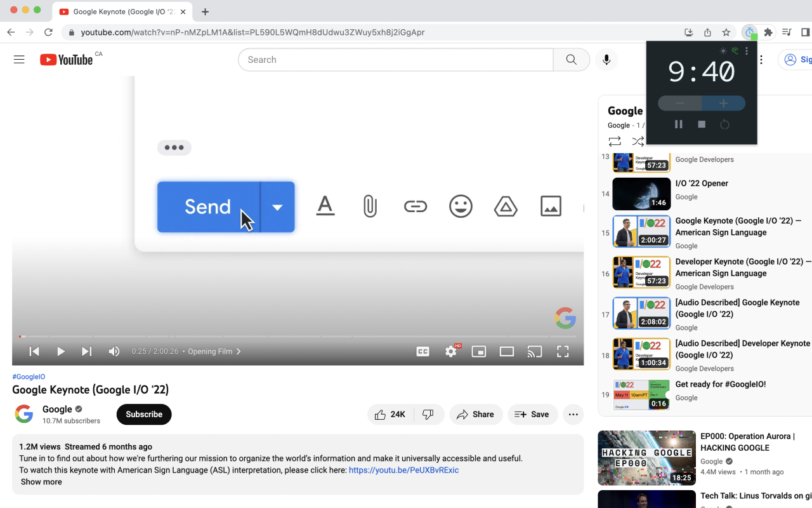Cast video to a TV
The width and height of the screenshot is (812, 508).
coord(535,351)
